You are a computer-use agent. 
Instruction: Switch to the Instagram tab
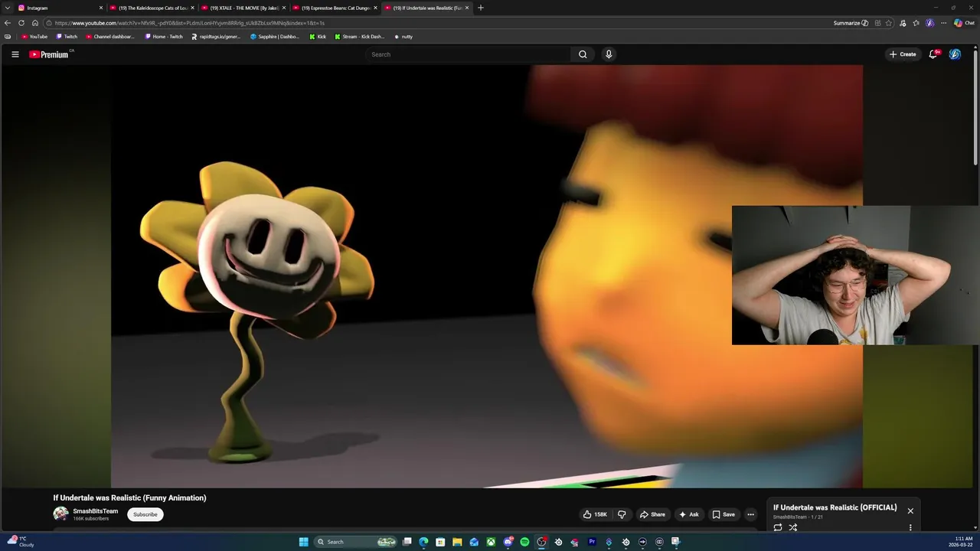pos(60,8)
